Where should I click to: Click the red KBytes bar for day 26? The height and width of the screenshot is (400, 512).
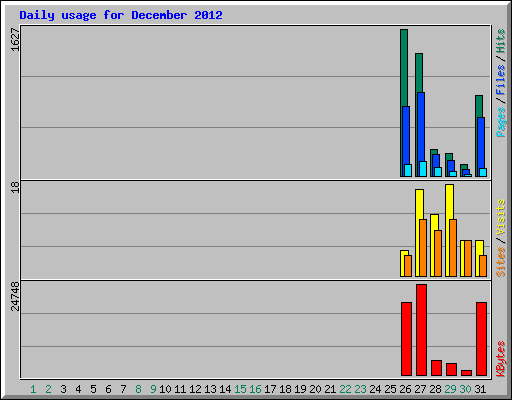(x=406, y=339)
